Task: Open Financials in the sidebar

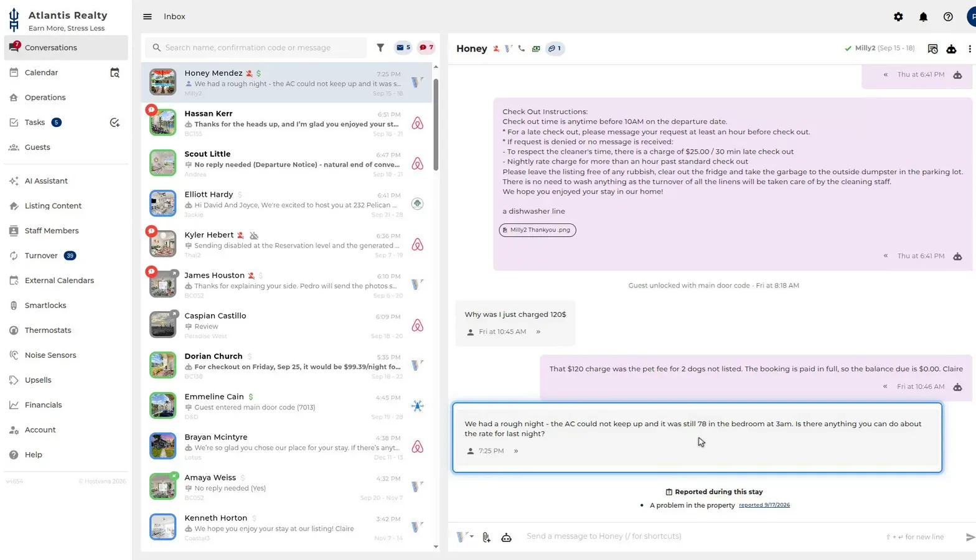Action: coord(66,405)
